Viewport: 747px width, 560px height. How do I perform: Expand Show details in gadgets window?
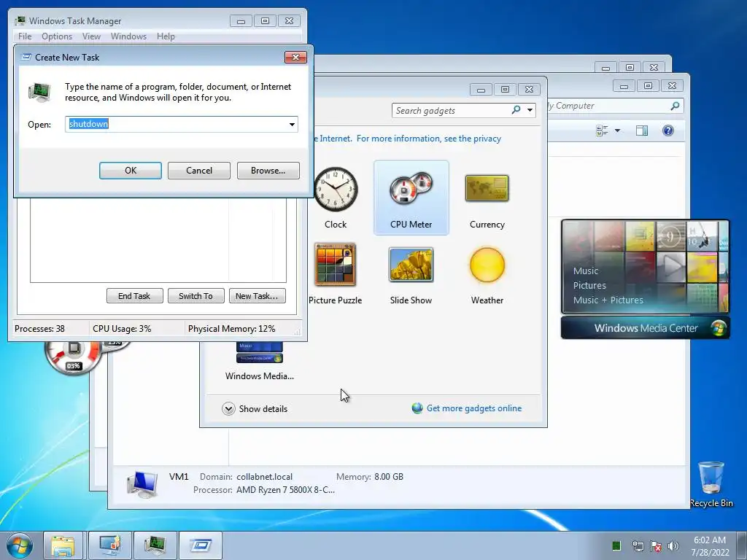pos(255,408)
